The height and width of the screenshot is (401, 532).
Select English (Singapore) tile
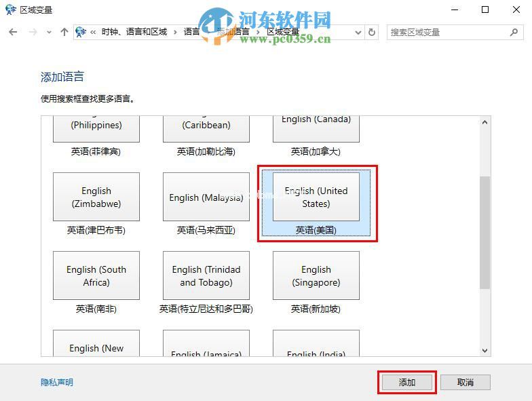pos(316,275)
